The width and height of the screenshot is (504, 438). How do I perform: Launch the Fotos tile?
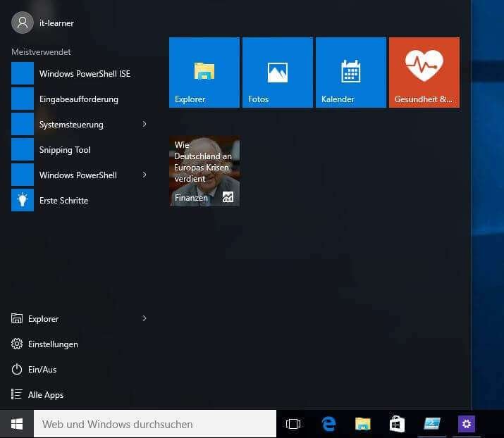278,73
